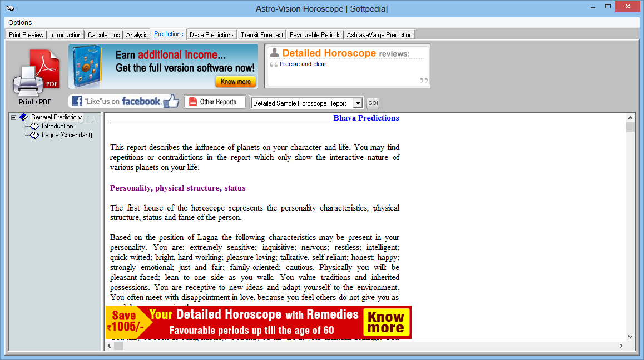This screenshot has height=360, width=644.
Task: Maximize the Astro-Vision Horoscope window
Action: click(x=608, y=7)
